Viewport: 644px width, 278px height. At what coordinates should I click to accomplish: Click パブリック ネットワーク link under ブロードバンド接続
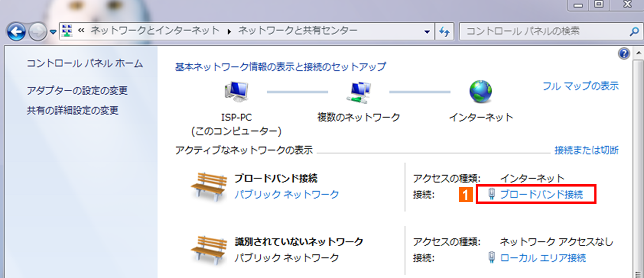click(287, 194)
